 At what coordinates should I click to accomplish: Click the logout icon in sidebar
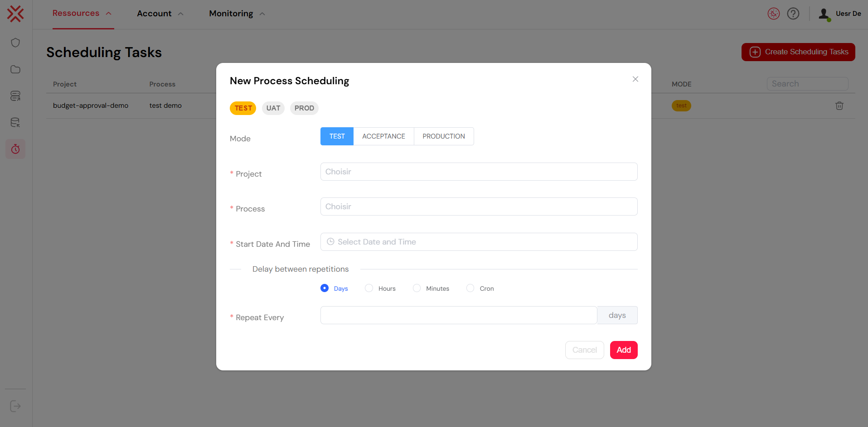coord(15,406)
